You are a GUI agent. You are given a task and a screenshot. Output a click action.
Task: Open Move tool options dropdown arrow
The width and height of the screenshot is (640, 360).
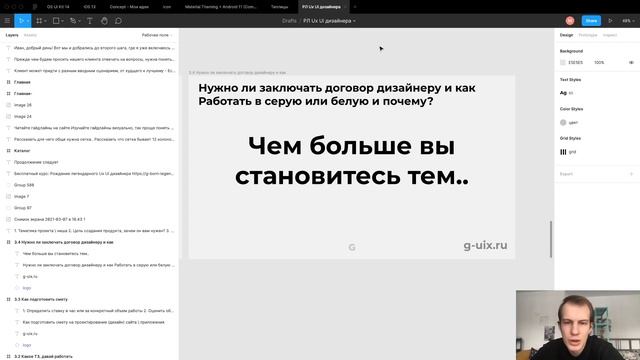[28, 21]
